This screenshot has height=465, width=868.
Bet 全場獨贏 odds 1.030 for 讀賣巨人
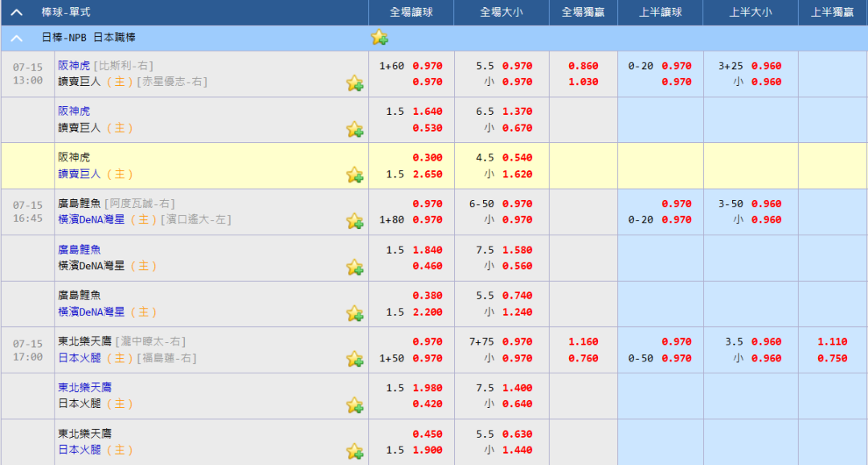583,82
